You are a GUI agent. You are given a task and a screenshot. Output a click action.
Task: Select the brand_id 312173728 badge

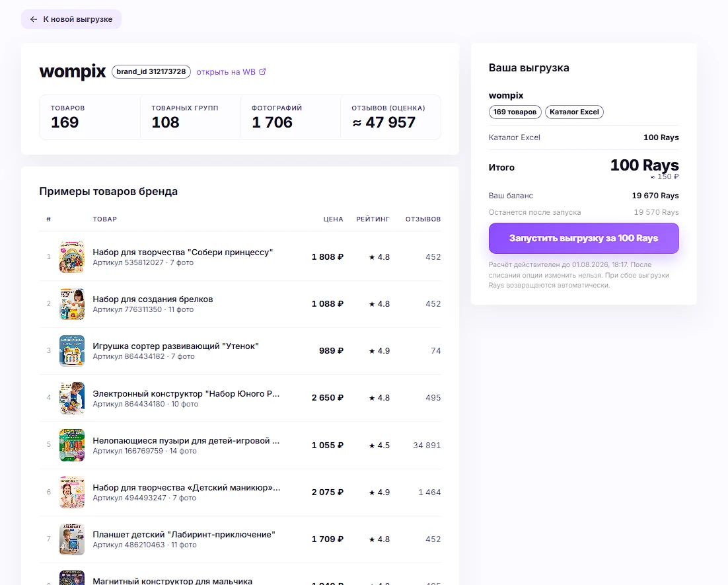pyautogui.click(x=151, y=71)
